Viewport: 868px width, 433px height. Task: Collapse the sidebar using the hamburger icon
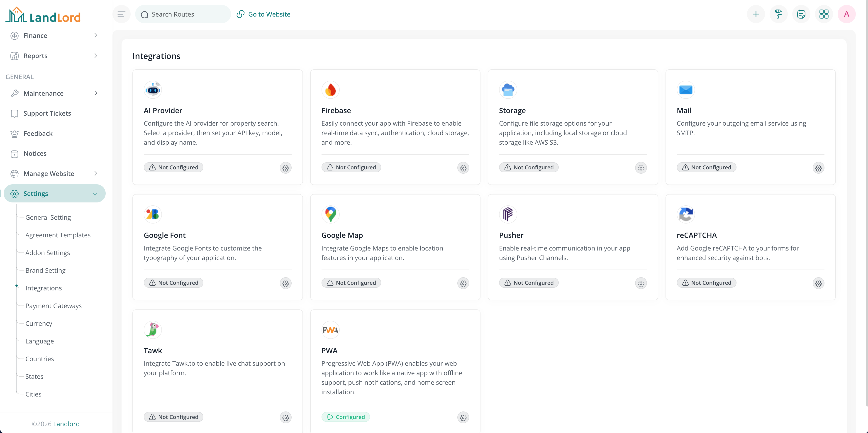121,14
